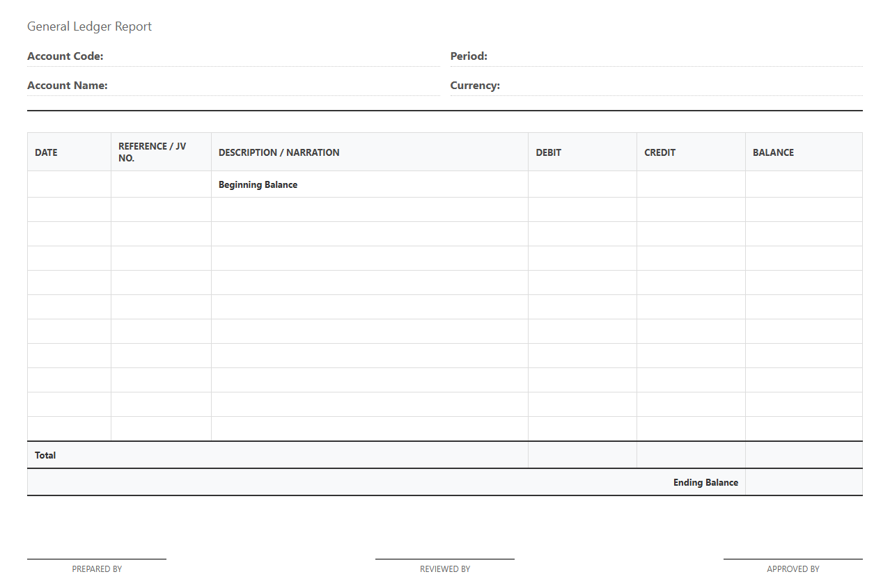Viewport: 890px width, 588px height.
Task: Click the BALANCE column header
Action: (804, 152)
